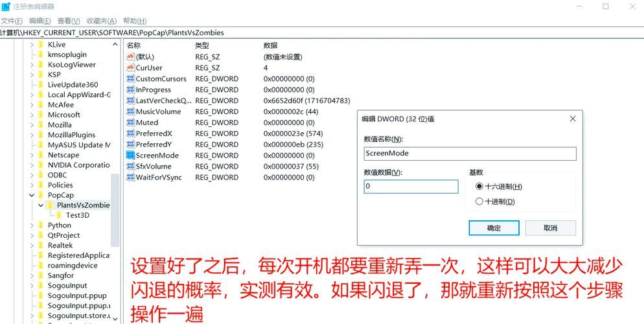Select the WaitForVSync DWORD icon

click(x=130, y=178)
